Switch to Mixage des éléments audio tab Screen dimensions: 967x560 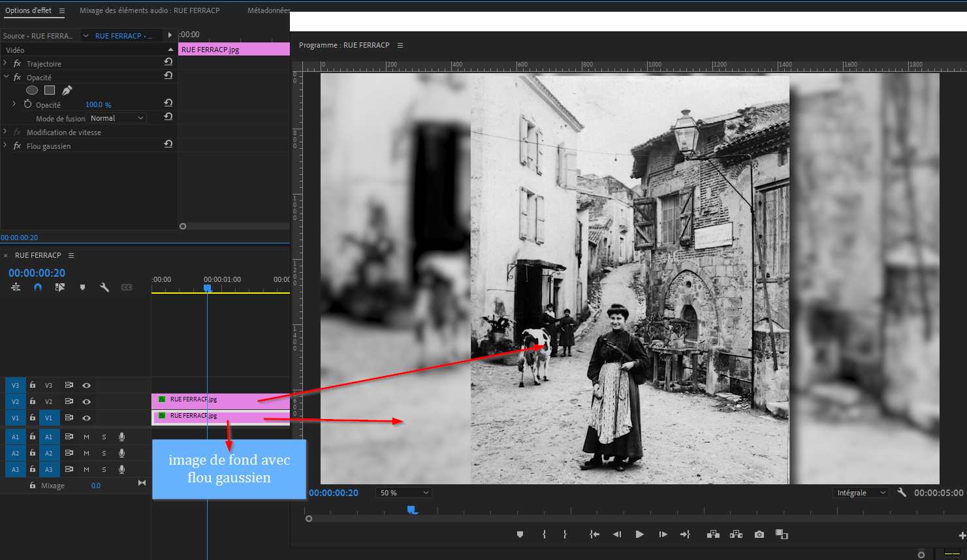pos(150,10)
